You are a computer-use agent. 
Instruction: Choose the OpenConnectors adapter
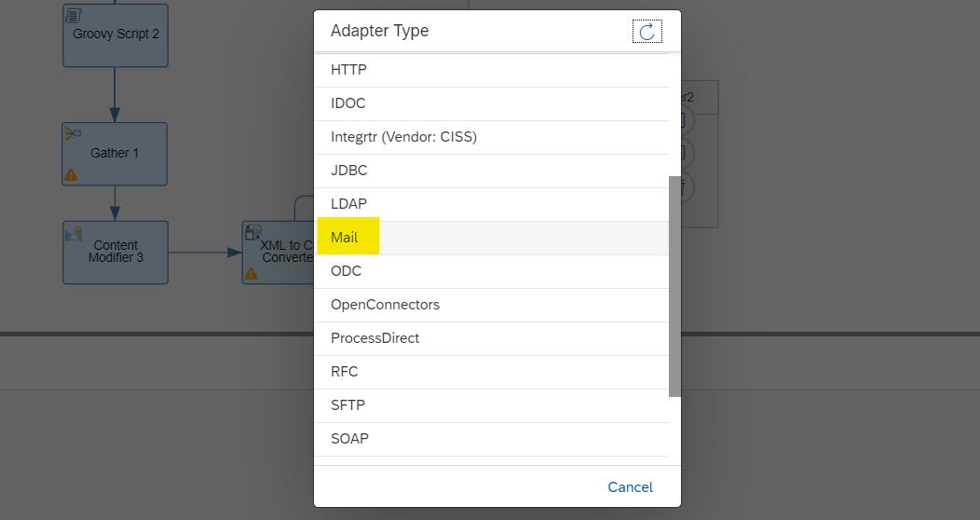491,305
